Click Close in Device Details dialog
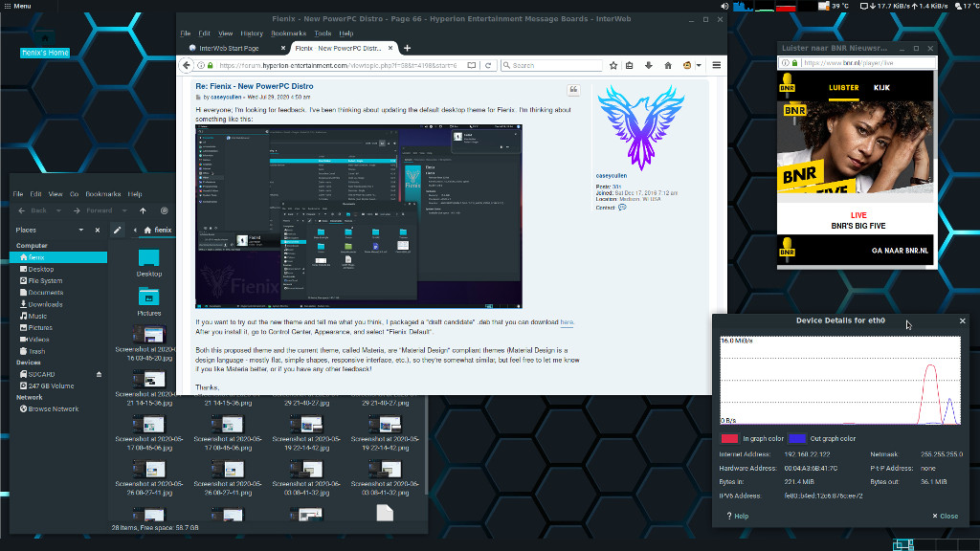 (945, 516)
